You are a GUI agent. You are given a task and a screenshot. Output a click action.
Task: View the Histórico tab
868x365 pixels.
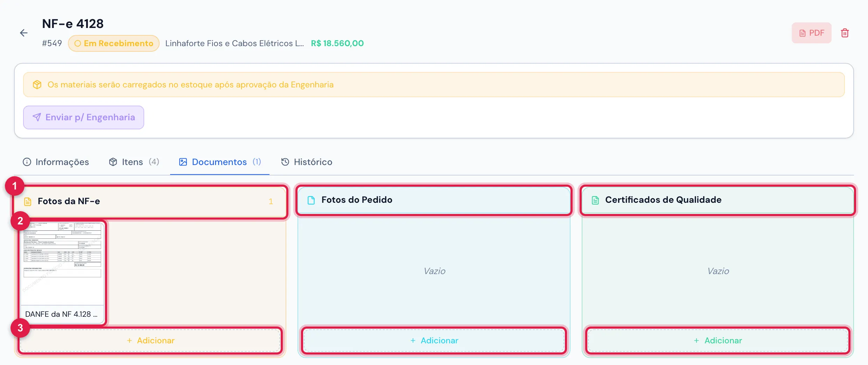(307, 162)
